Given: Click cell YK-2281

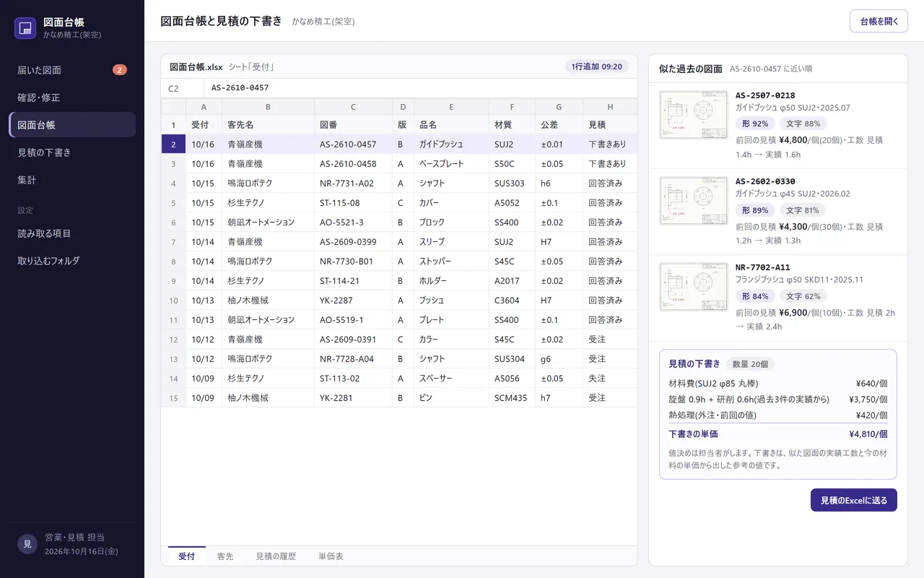Looking at the screenshot, I should (353, 398).
